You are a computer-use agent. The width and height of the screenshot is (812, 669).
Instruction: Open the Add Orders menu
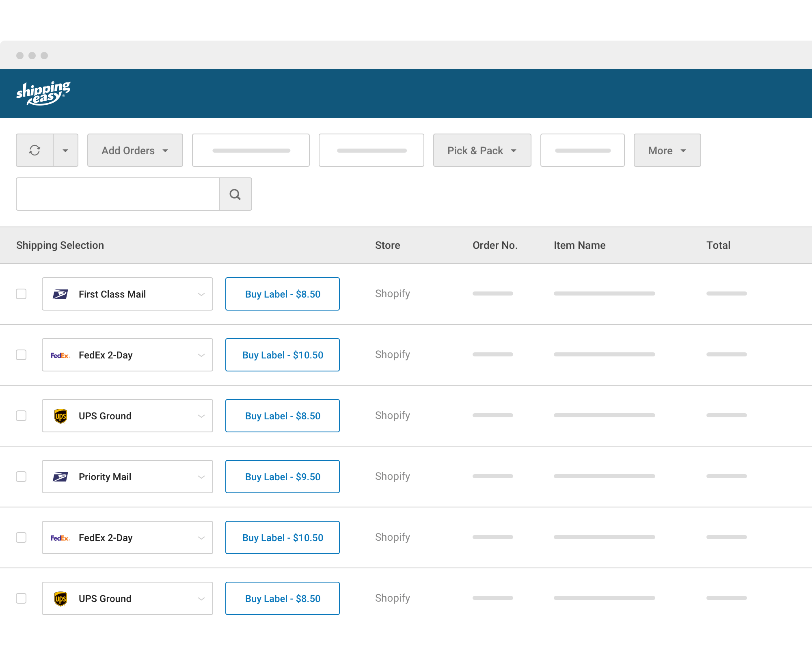click(x=135, y=150)
